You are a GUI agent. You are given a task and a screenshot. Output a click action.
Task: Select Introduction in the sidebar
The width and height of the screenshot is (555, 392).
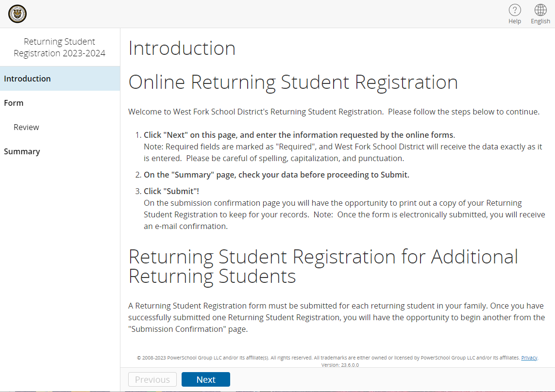(x=60, y=79)
